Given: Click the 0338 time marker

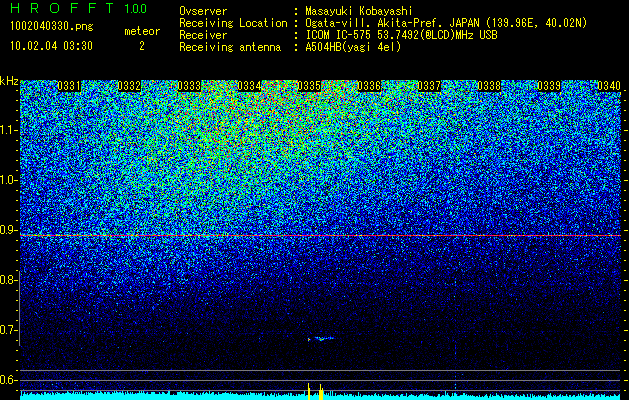Looking at the screenshot, I should click(x=489, y=86).
